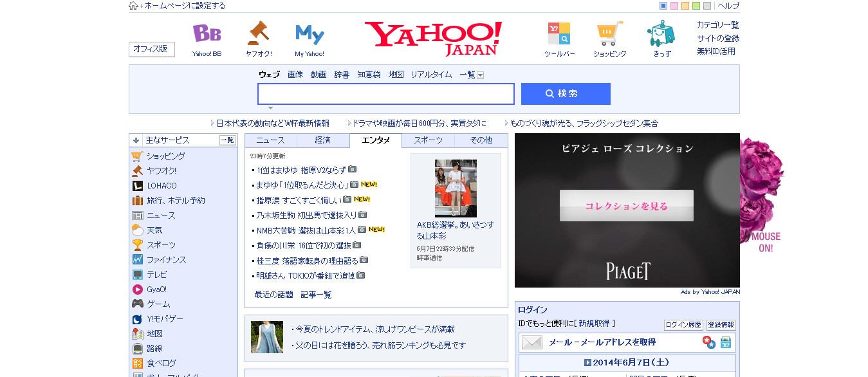
Task: Click the 検索 search button
Action: click(x=566, y=94)
